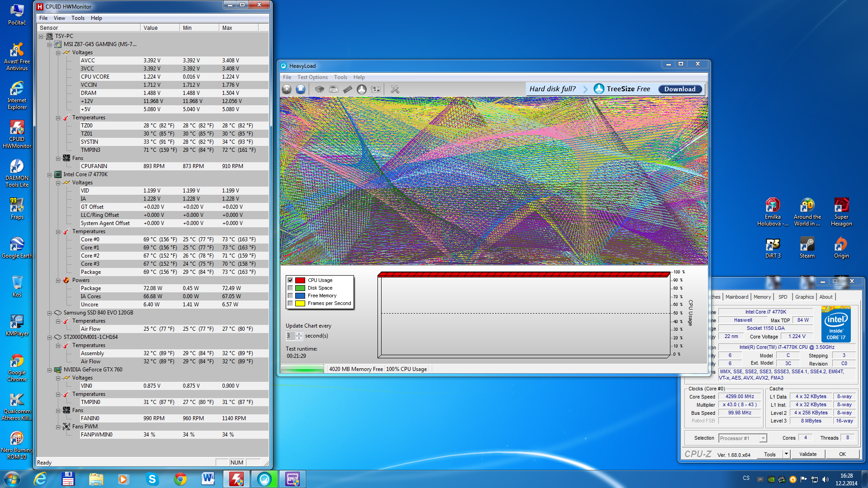Collapse the TSY-PC tree root
The image size is (868, 488).
41,36
